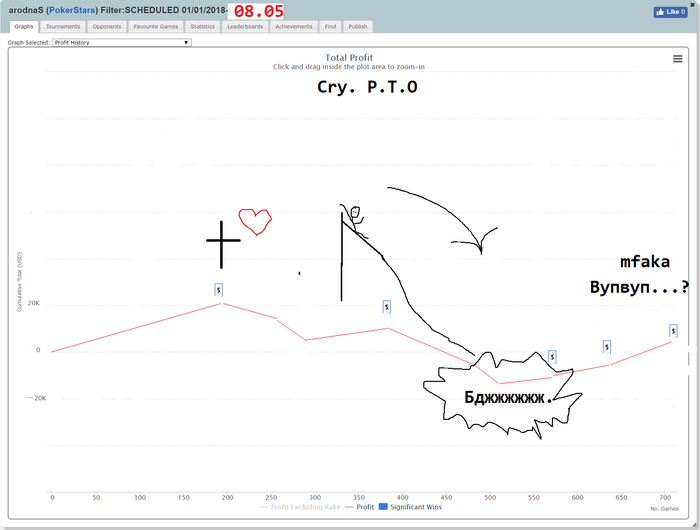Open the Achievements tab
Image resolution: width=700 pixels, height=530 pixels.
click(x=294, y=27)
